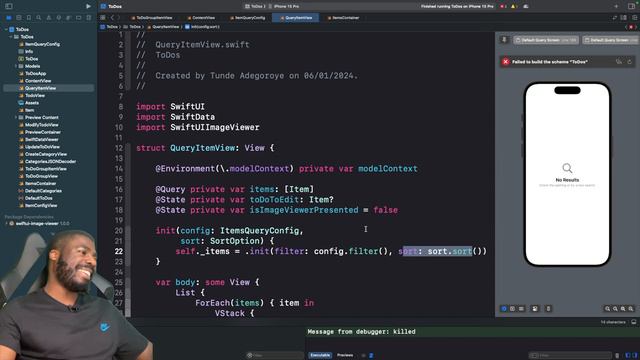
Task: Open ToDos scheme selector
Action: click(255, 7)
